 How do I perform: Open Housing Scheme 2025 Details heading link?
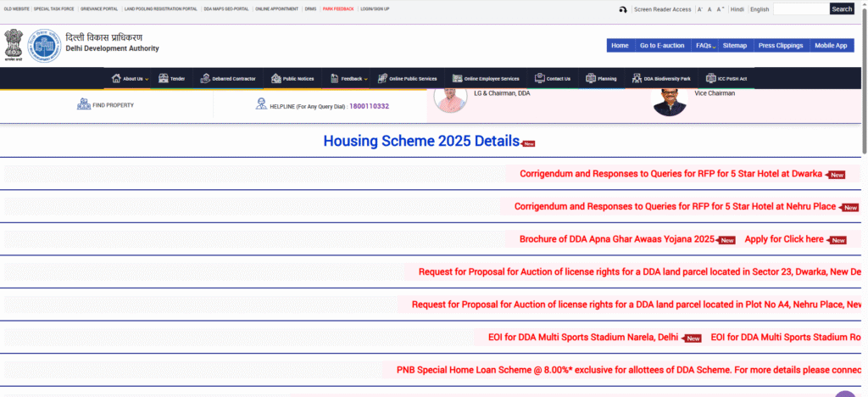click(x=421, y=141)
